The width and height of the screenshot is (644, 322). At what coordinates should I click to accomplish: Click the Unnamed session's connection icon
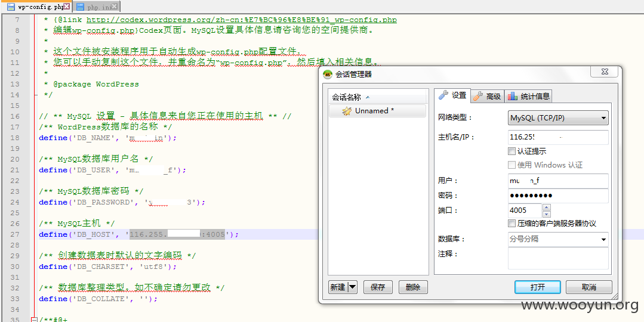[347, 111]
